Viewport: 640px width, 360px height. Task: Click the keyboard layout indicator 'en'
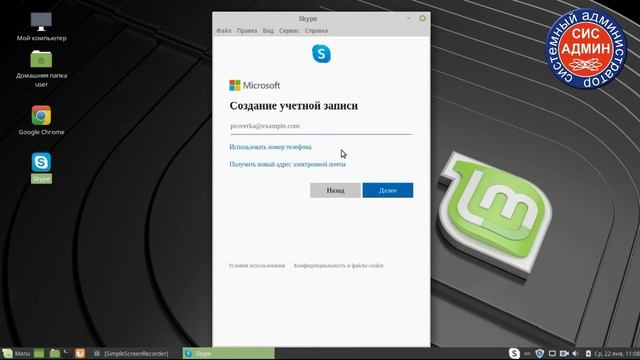pyautogui.click(x=527, y=353)
